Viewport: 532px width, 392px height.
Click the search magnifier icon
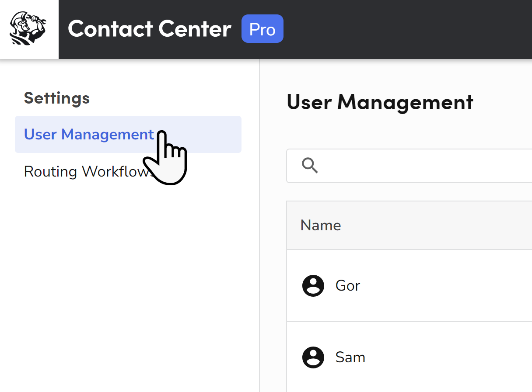[310, 166]
